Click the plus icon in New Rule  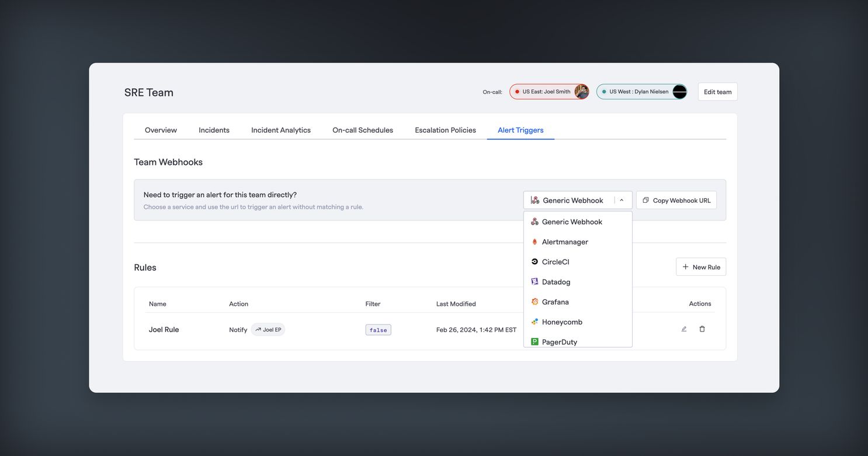(686, 267)
